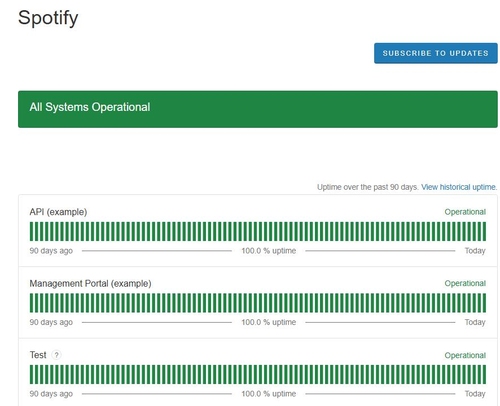Click '90 days ago' under API (example)
The image size is (500, 406).
pyautogui.click(x=51, y=251)
